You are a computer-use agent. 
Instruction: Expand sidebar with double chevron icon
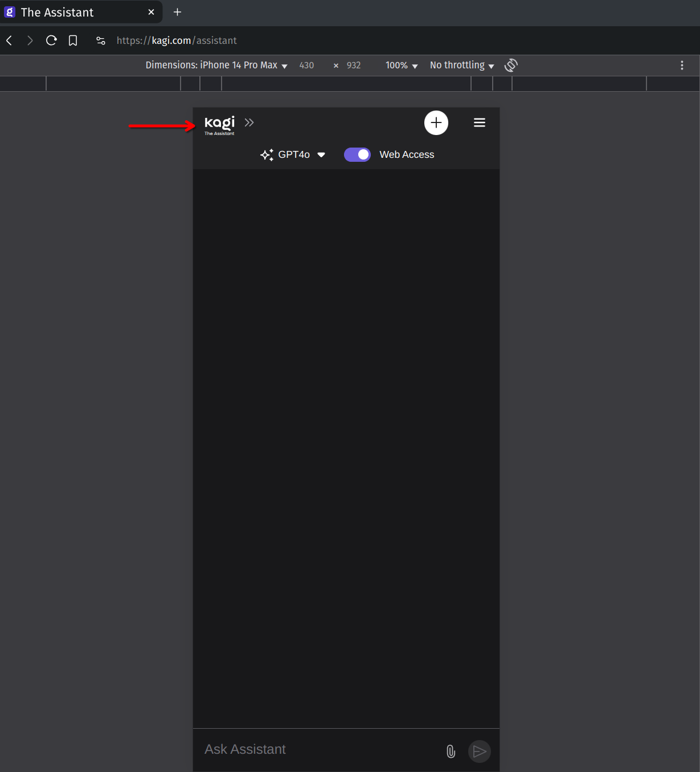249,122
